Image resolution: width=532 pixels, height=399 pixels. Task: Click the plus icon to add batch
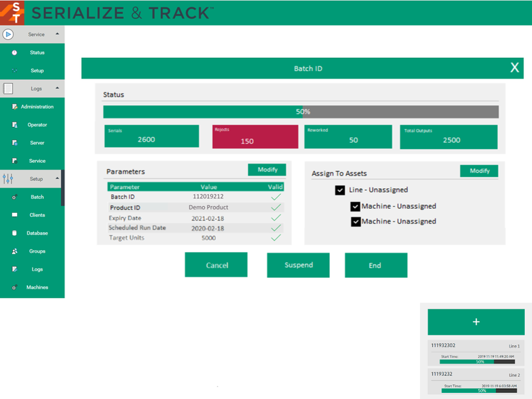476,322
